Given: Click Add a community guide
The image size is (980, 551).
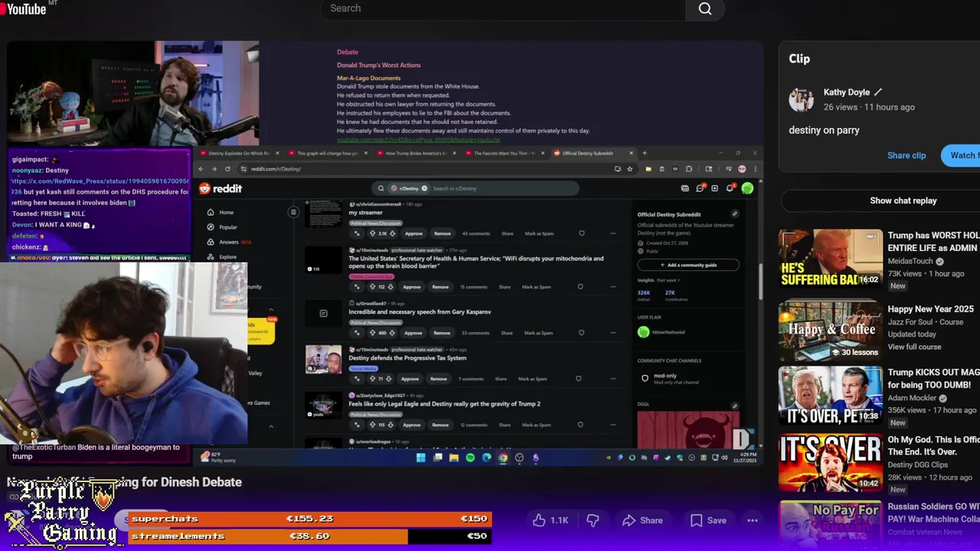Looking at the screenshot, I should tap(688, 265).
